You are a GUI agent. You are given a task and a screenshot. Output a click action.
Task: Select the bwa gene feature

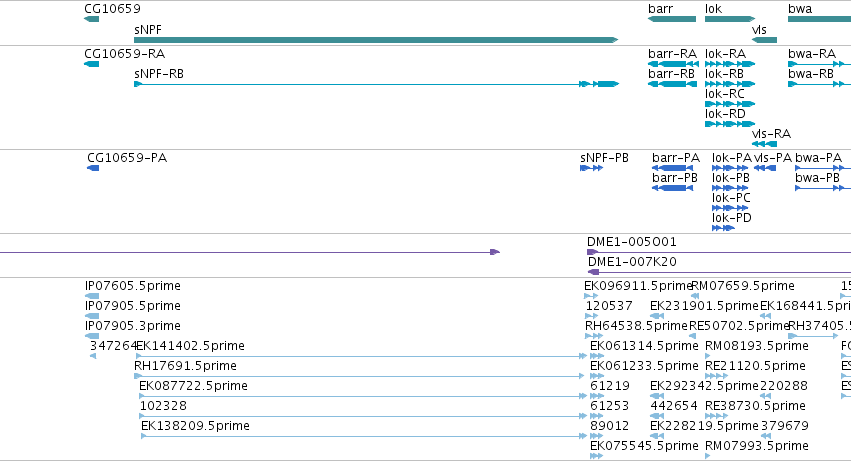tap(820, 19)
